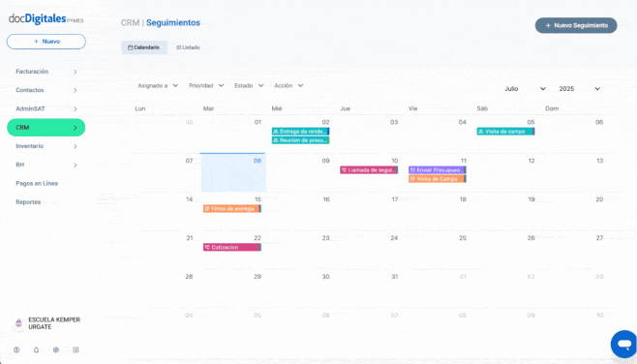
Task: Select the Calendario tab
Action: pos(144,47)
